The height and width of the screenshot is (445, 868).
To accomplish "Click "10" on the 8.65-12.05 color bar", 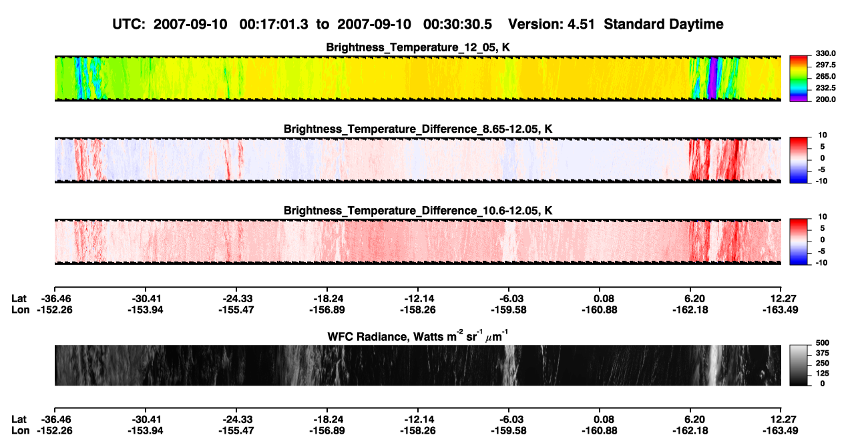I will (x=821, y=135).
